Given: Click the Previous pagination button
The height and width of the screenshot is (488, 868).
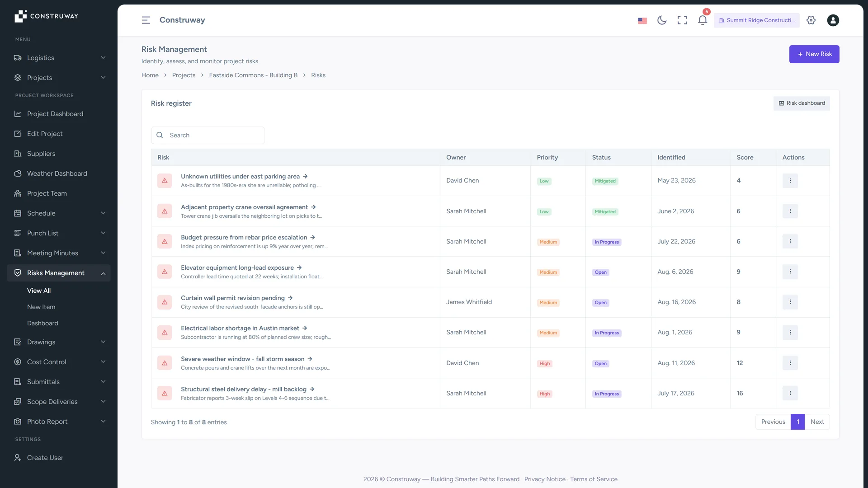Looking at the screenshot, I should point(773,422).
